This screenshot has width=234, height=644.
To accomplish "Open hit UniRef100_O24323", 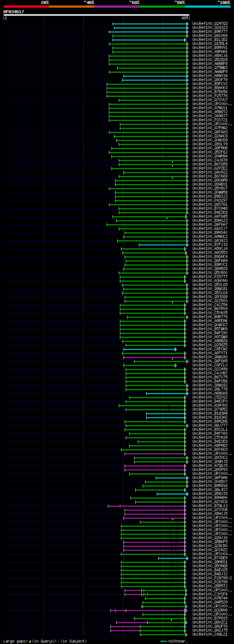I will click(x=210, y=27).
